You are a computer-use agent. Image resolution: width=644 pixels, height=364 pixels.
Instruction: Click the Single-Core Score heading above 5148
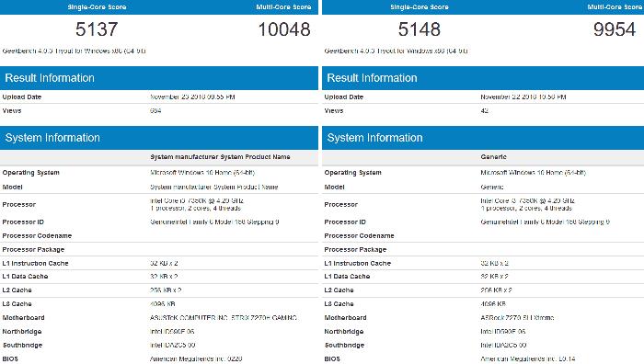click(x=420, y=7)
